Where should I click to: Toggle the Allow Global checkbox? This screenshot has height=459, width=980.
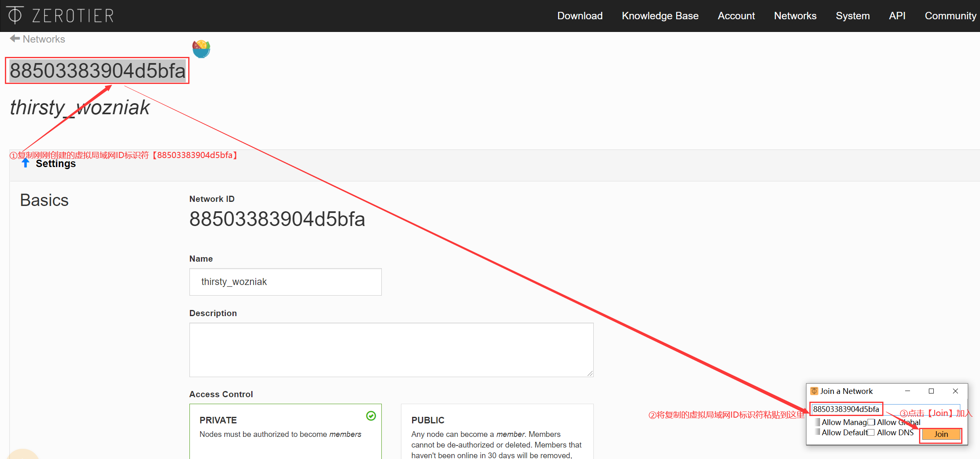[871, 422]
